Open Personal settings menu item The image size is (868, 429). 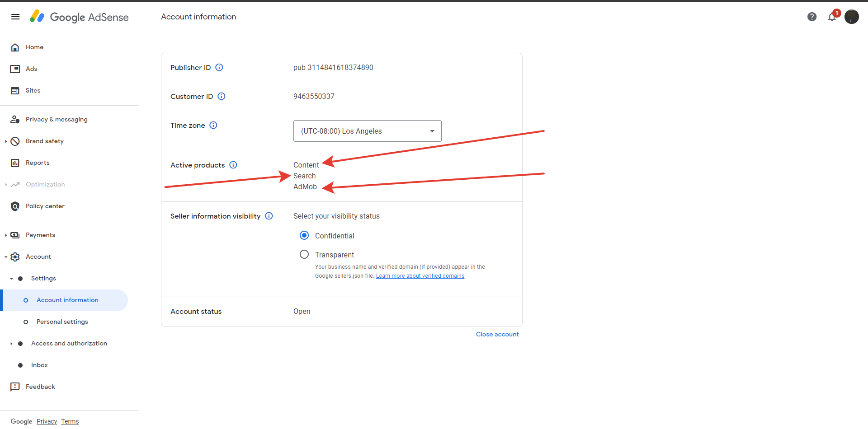(x=62, y=322)
